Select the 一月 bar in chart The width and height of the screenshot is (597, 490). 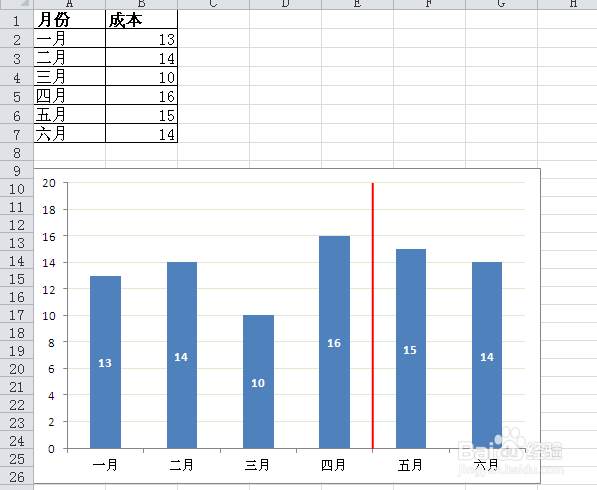(x=105, y=362)
